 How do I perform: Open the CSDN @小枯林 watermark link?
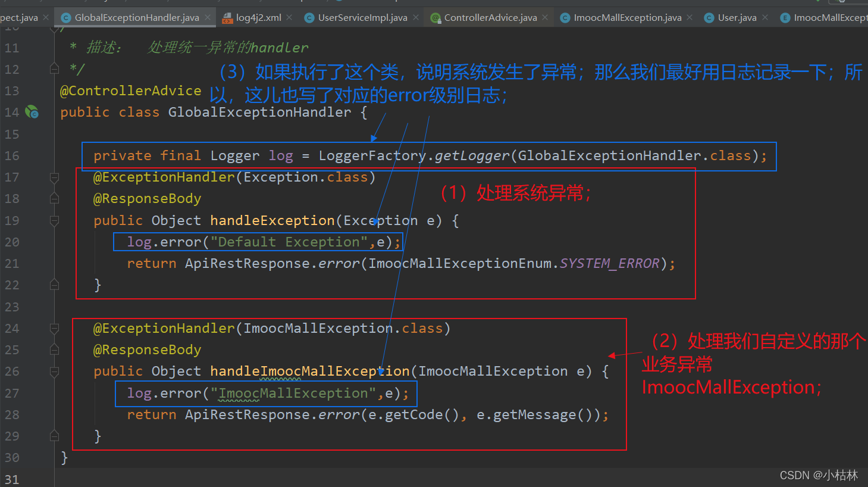tap(819, 474)
